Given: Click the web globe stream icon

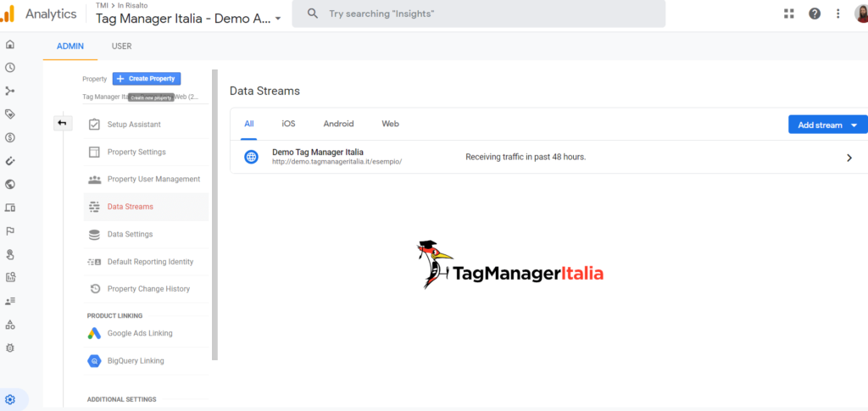Looking at the screenshot, I should (x=251, y=157).
